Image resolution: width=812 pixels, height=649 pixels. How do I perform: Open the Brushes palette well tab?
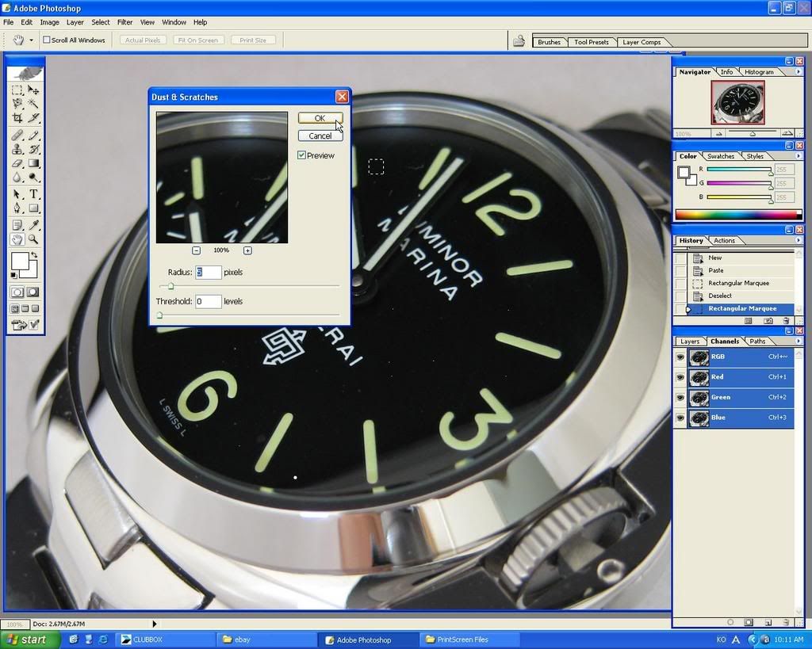549,42
